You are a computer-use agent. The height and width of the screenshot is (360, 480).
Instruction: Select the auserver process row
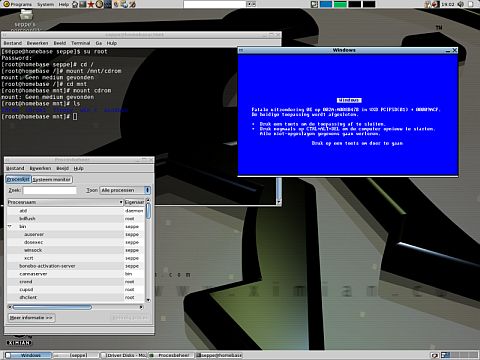(x=76, y=234)
